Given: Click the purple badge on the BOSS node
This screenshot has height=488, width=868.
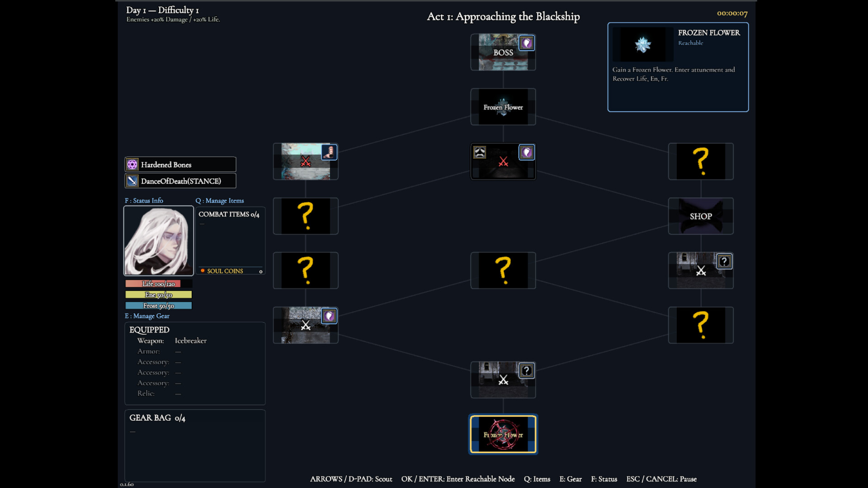Looking at the screenshot, I should [526, 43].
